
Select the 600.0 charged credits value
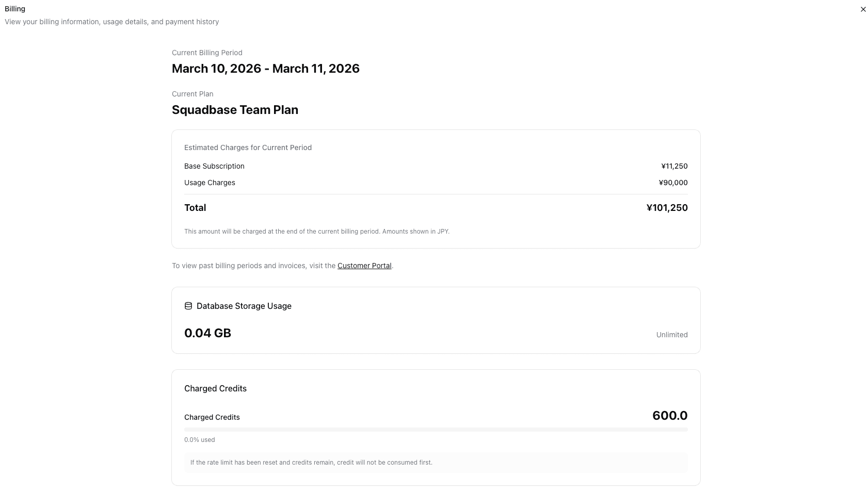(x=669, y=416)
